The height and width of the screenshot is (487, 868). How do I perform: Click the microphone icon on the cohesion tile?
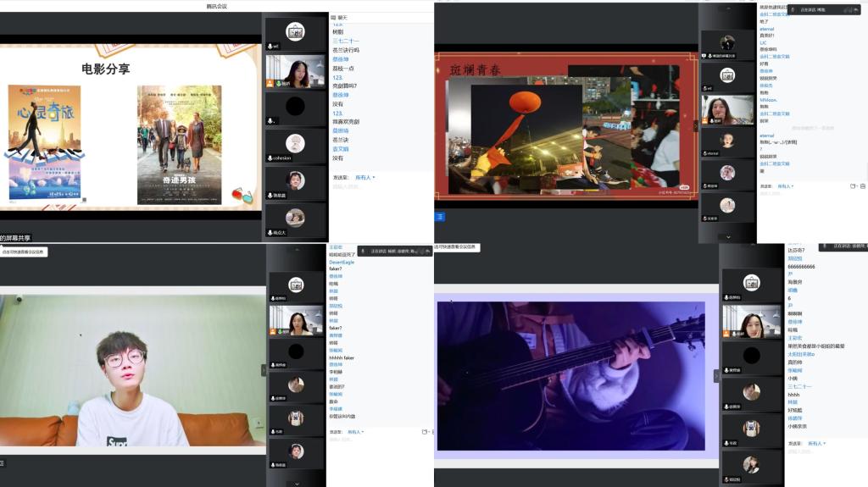click(270, 158)
